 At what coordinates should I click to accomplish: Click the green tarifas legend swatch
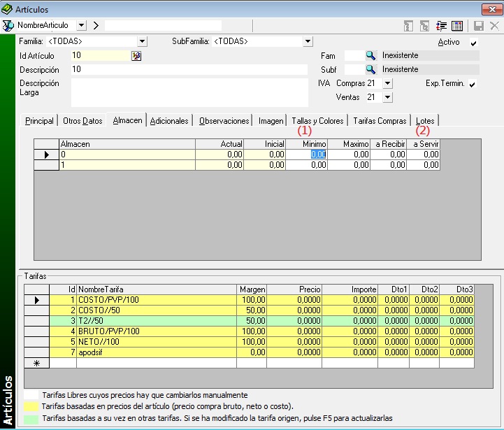coord(31,419)
